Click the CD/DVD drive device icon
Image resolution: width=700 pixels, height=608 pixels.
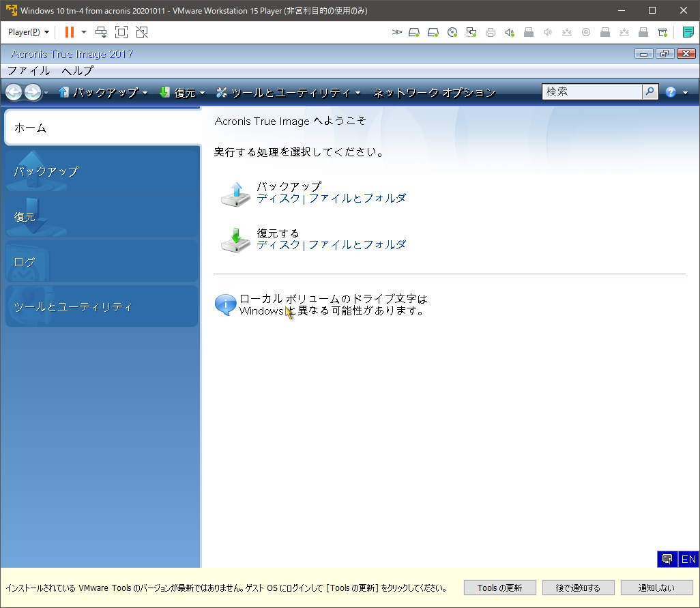pyautogui.click(x=452, y=32)
